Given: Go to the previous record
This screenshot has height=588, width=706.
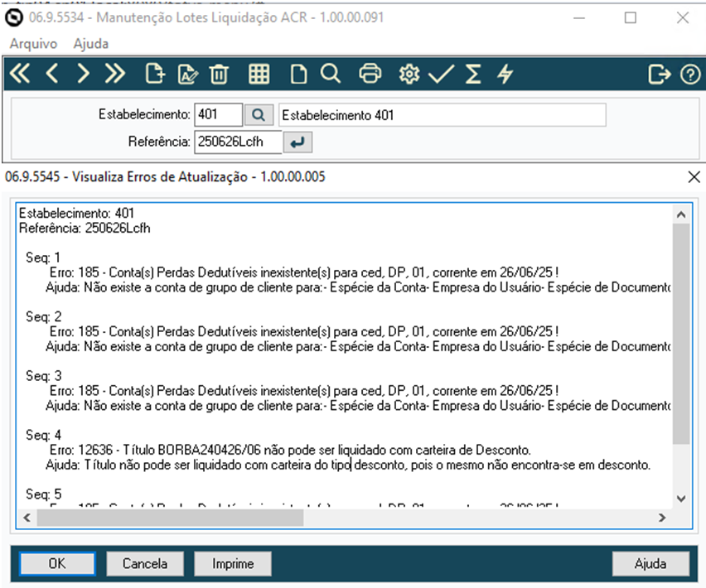Looking at the screenshot, I should [x=51, y=74].
